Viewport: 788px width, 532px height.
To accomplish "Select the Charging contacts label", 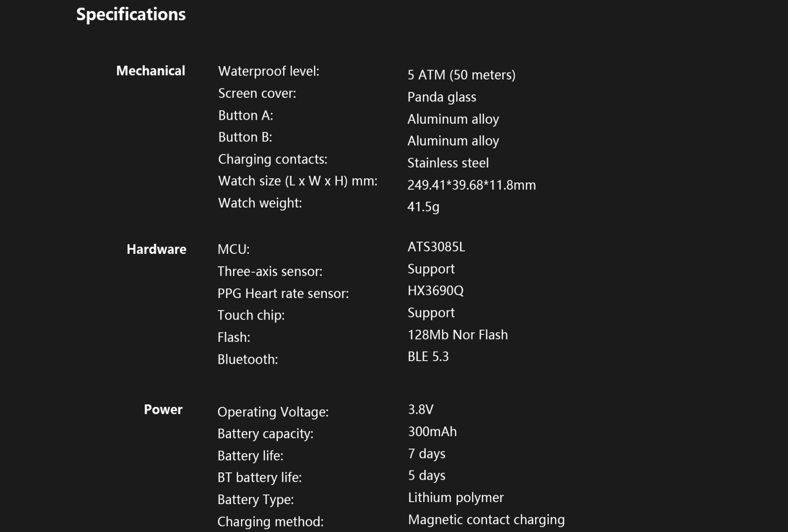I will (272, 159).
